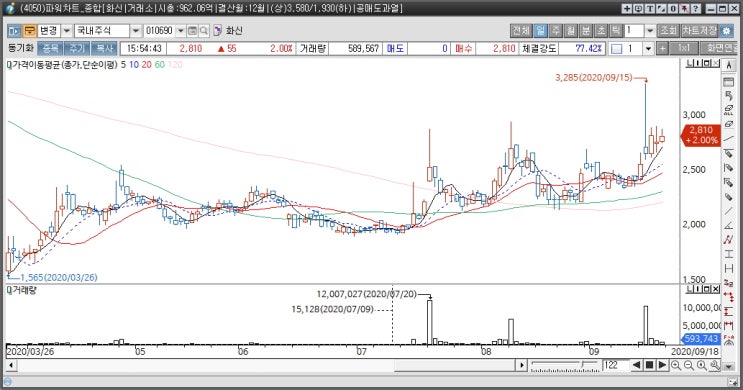Click the stop playback square icon
The width and height of the screenshot is (743, 390).
[x=649, y=365]
